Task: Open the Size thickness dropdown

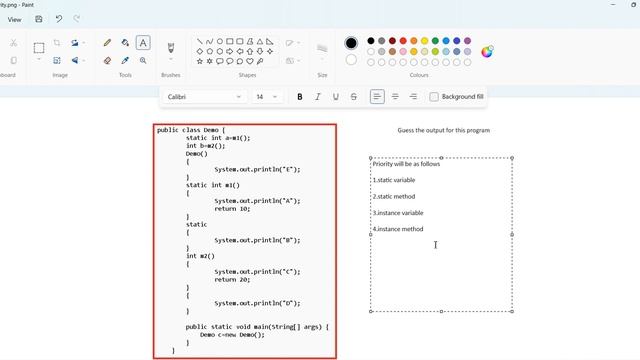Action: click(322, 52)
